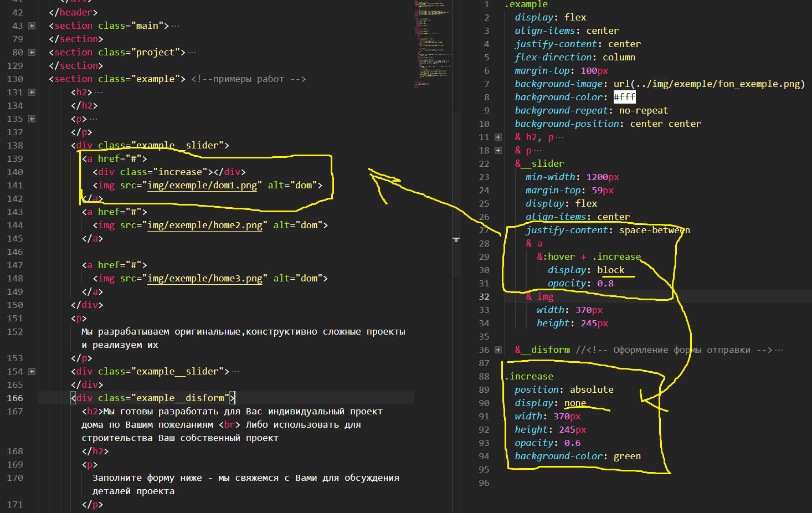Expand folded example__slider div at line 154

tap(32, 372)
